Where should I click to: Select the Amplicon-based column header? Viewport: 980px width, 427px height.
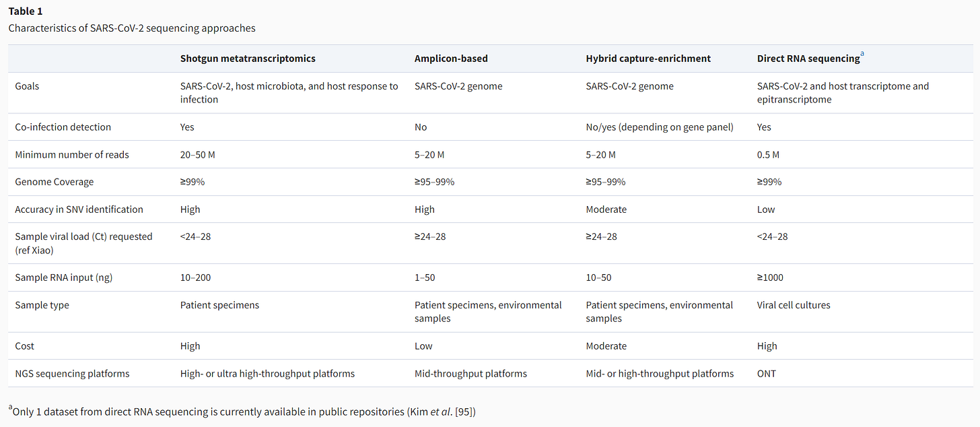point(451,59)
